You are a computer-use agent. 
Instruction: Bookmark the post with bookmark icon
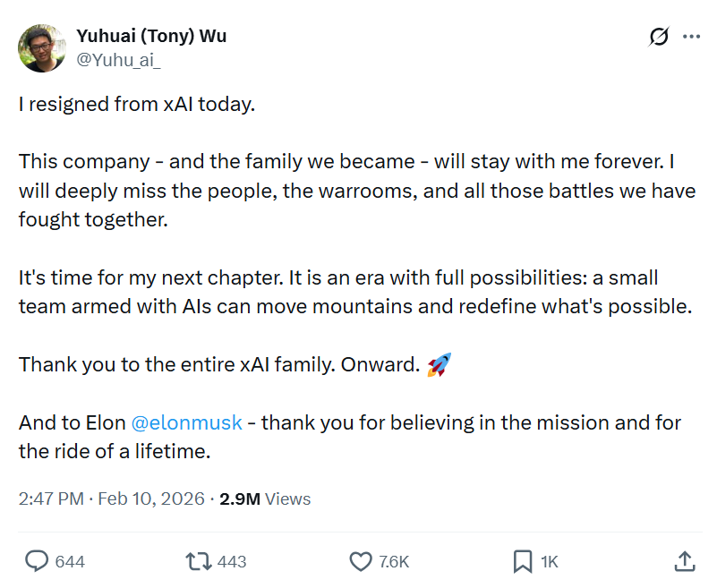[x=523, y=561]
